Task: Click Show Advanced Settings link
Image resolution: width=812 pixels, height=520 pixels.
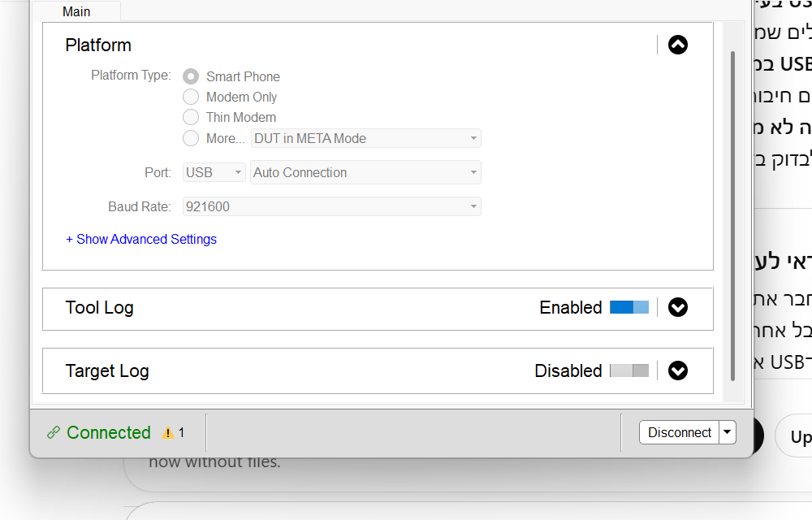Action: pos(141,239)
